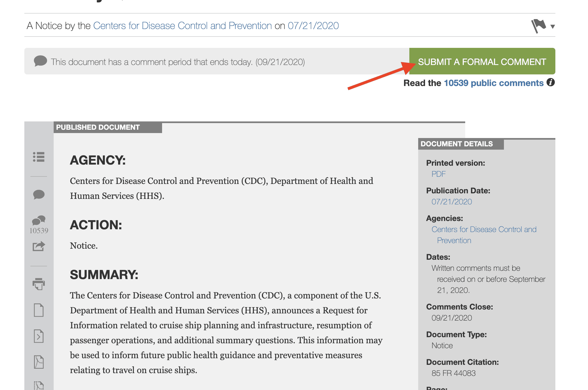
Task: Click Submit a Formal Comment button
Action: pyautogui.click(x=482, y=61)
